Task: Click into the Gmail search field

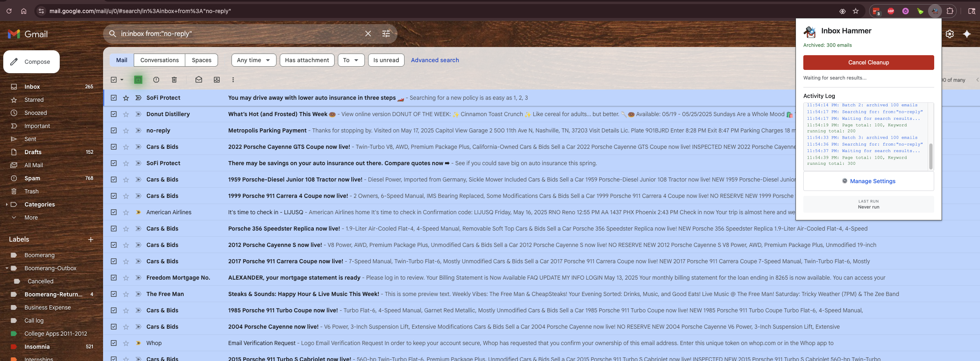Action: (x=241, y=34)
